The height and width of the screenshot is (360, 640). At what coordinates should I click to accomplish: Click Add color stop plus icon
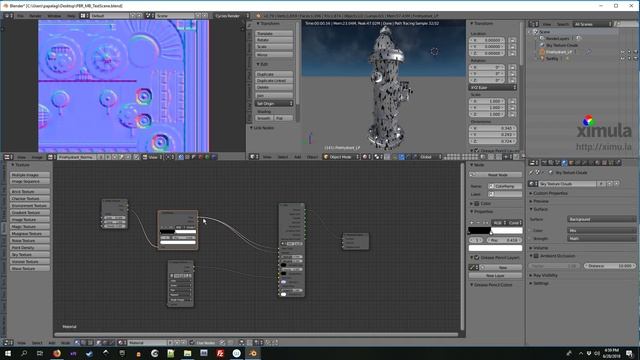pyautogui.click(x=471, y=223)
